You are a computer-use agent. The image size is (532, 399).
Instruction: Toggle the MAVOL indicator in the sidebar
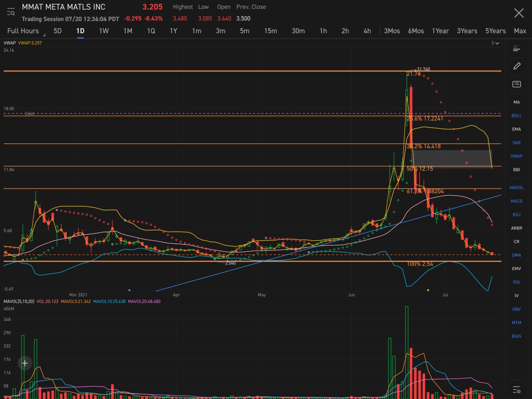point(516,188)
